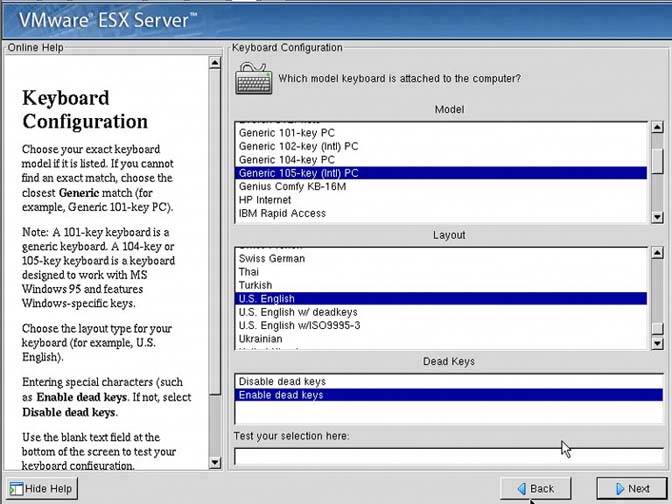Choose U.S. English w/ deadkeys layout
The height and width of the screenshot is (504, 672).
[441, 312]
